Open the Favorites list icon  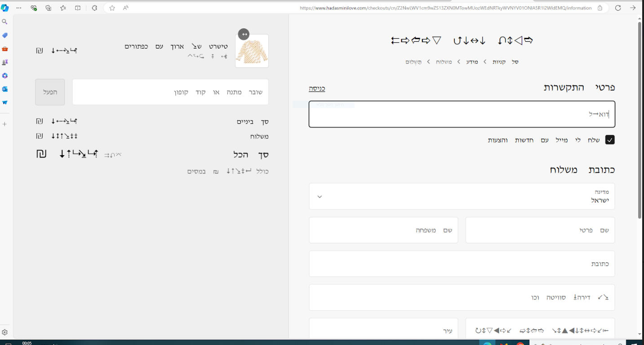(63, 8)
